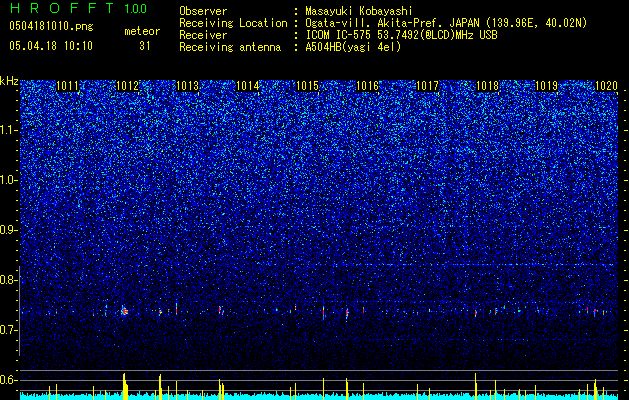The image size is (629, 400).
Task: Click the timestamp 05.04.18 10:10
Action: [x=51, y=45]
